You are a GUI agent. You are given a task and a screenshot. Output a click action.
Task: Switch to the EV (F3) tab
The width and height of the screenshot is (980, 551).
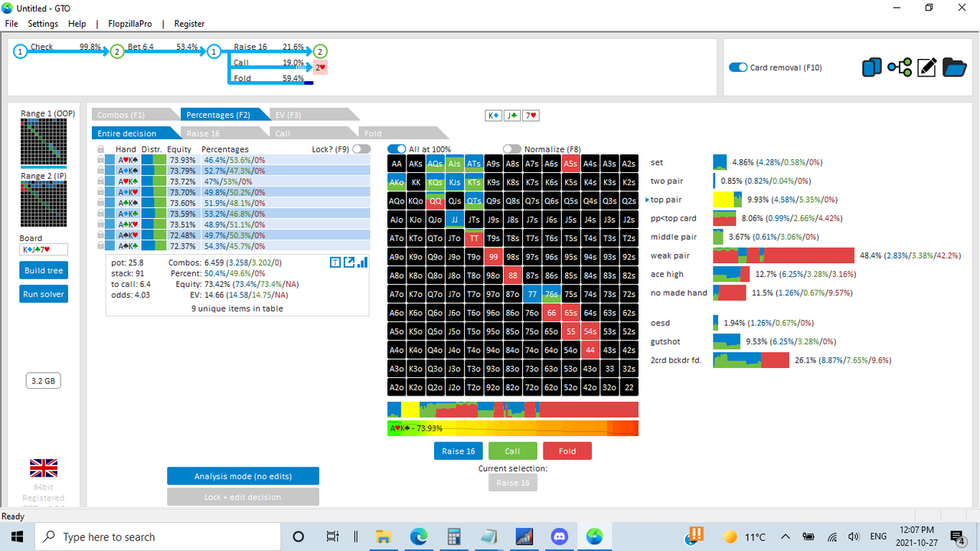pyautogui.click(x=287, y=114)
